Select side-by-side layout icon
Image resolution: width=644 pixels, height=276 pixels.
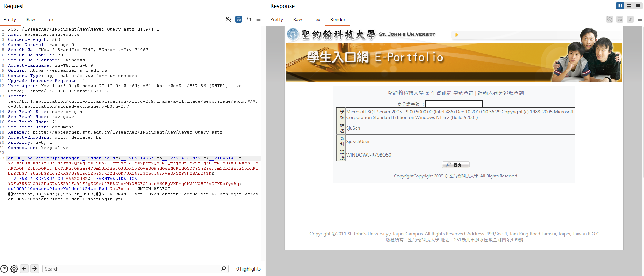tap(620, 6)
